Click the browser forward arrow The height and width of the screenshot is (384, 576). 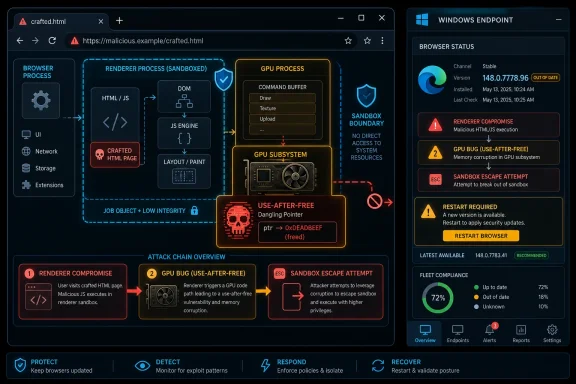click(35, 41)
